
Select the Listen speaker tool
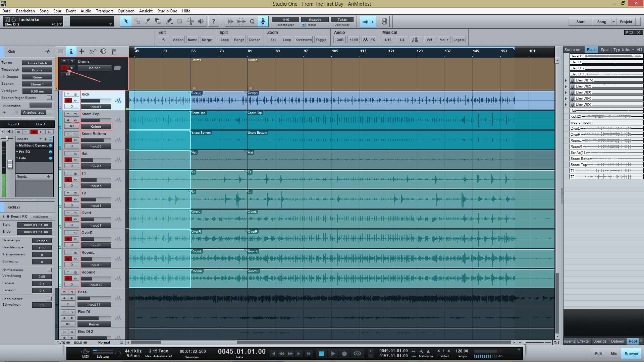pyautogui.click(x=201, y=21)
